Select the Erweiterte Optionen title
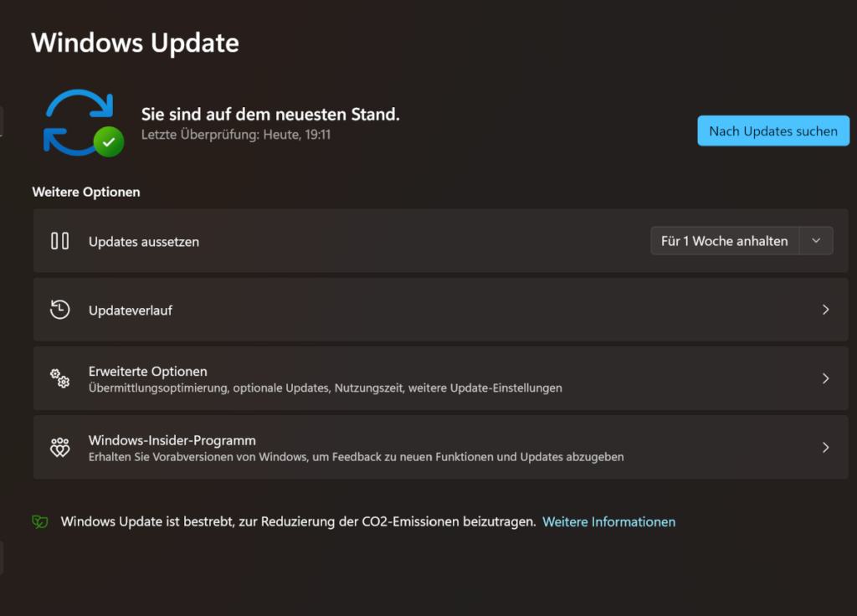This screenshot has width=857, height=616. 147,371
